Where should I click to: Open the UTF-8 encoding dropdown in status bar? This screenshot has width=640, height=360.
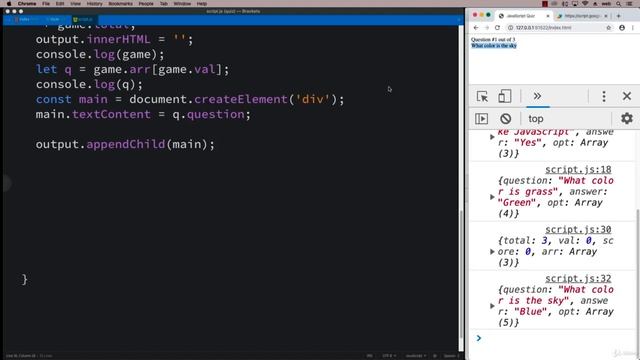(x=388, y=356)
